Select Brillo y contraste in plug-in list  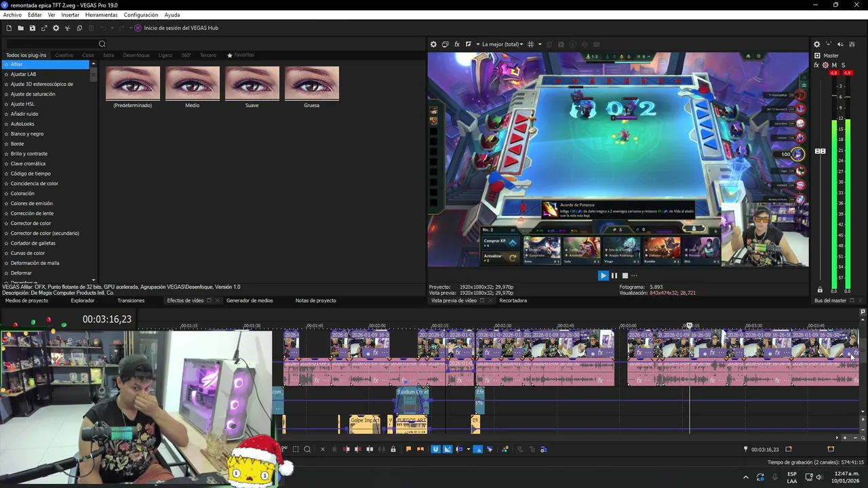pos(29,153)
